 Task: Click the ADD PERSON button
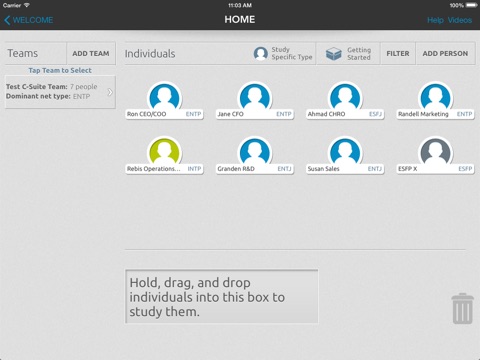[x=445, y=53]
